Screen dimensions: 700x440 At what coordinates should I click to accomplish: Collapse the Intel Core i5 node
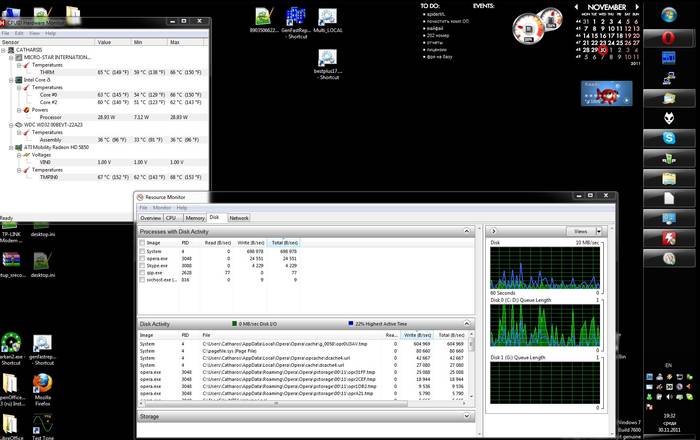[11, 80]
